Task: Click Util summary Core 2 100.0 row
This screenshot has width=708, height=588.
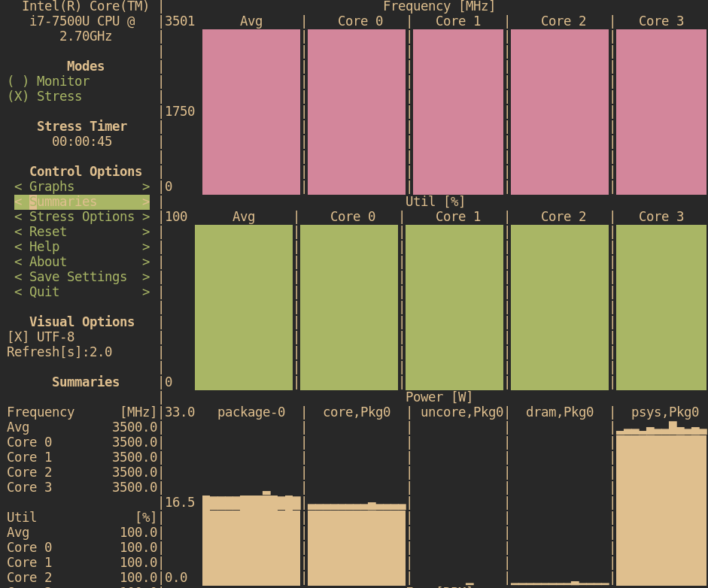Action: (82, 577)
